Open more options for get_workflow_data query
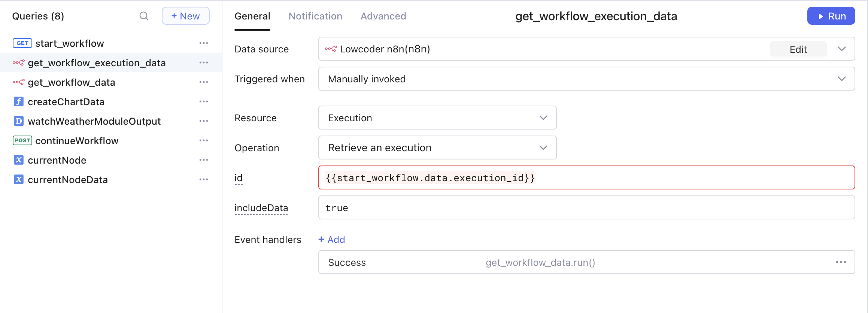 [x=203, y=82]
